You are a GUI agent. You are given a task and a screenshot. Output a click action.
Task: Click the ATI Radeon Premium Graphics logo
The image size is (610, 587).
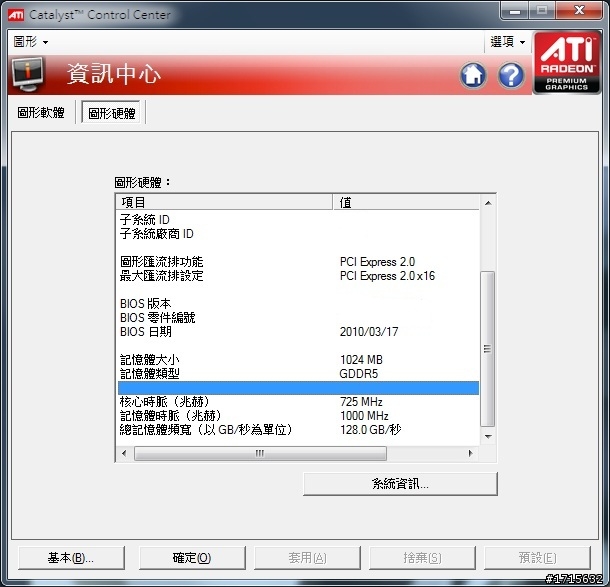(567, 62)
